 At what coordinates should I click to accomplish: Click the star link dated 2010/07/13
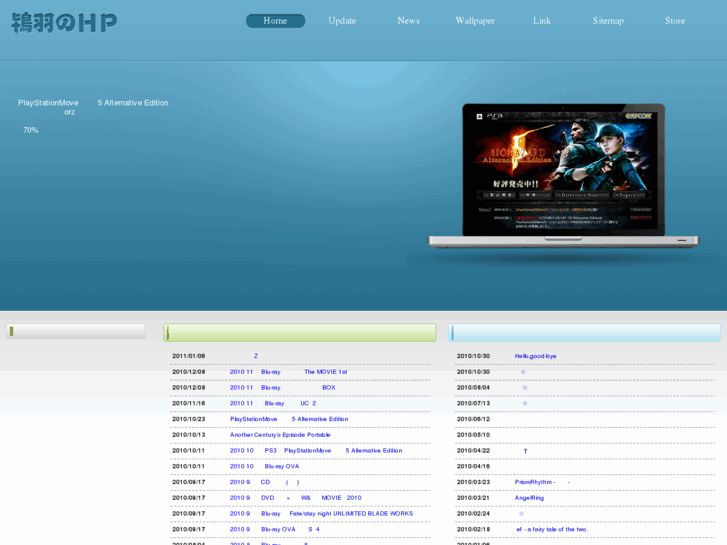525,403
